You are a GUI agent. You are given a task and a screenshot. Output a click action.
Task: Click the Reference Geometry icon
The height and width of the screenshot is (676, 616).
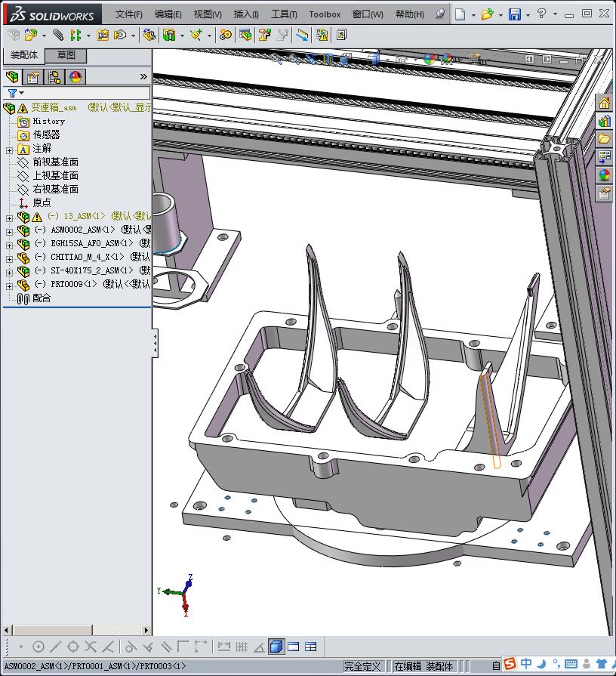(196, 35)
